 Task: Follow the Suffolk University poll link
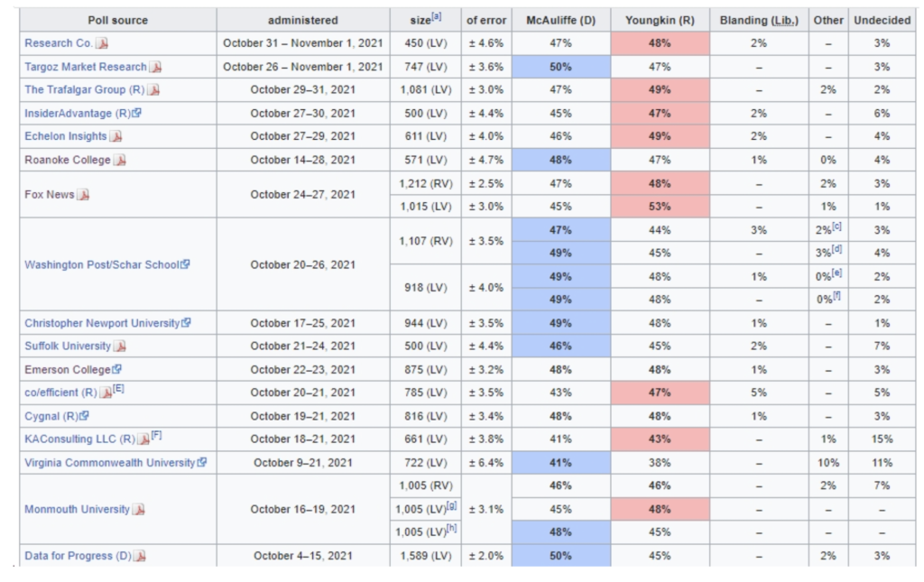pos(68,346)
